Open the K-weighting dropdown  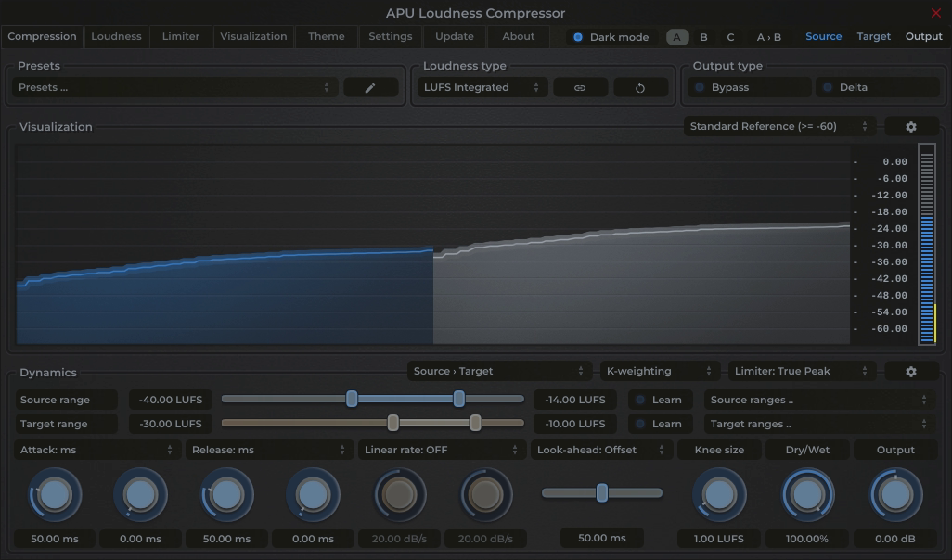660,371
